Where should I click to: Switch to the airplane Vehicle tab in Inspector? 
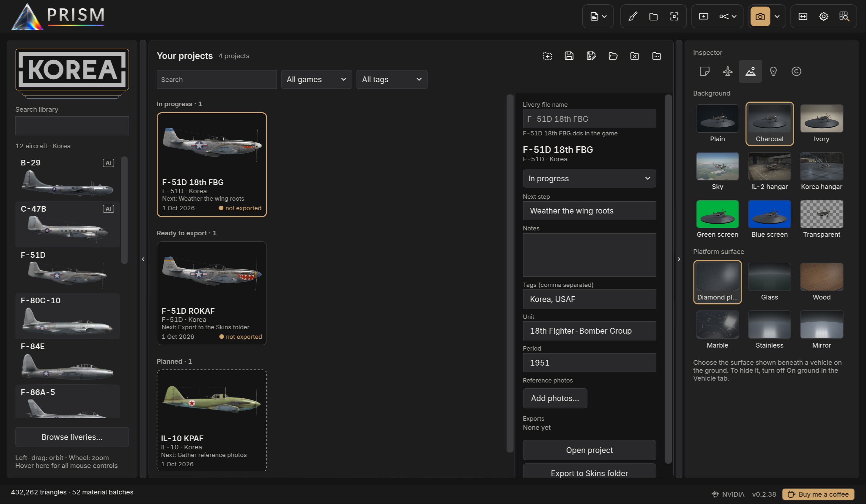pyautogui.click(x=728, y=72)
